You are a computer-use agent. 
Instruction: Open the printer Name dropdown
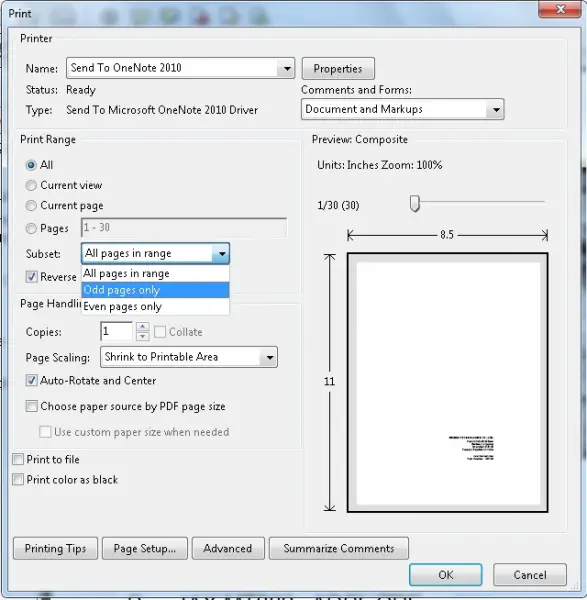point(287,68)
